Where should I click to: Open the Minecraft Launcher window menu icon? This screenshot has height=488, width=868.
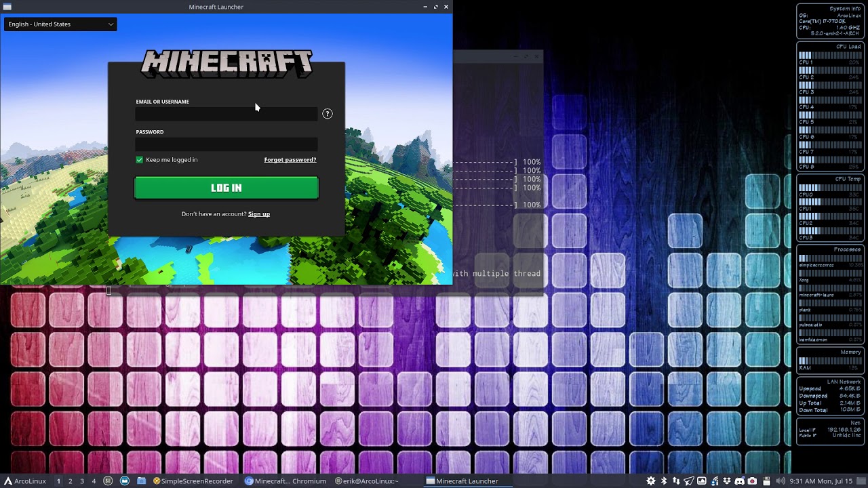[x=7, y=7]
